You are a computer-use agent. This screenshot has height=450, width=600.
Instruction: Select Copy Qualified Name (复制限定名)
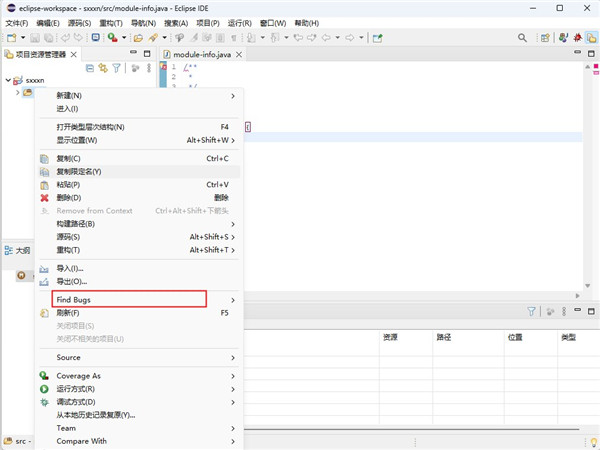tap(79, 172)
